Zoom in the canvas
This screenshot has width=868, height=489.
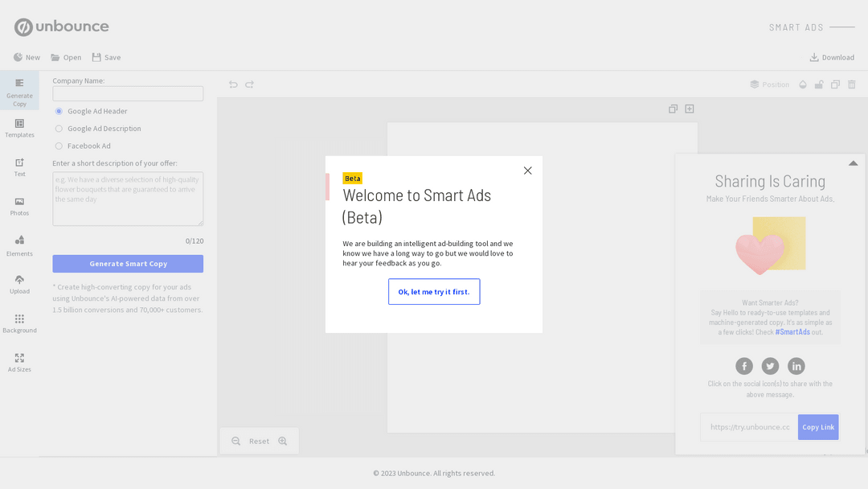pos(283,441)
